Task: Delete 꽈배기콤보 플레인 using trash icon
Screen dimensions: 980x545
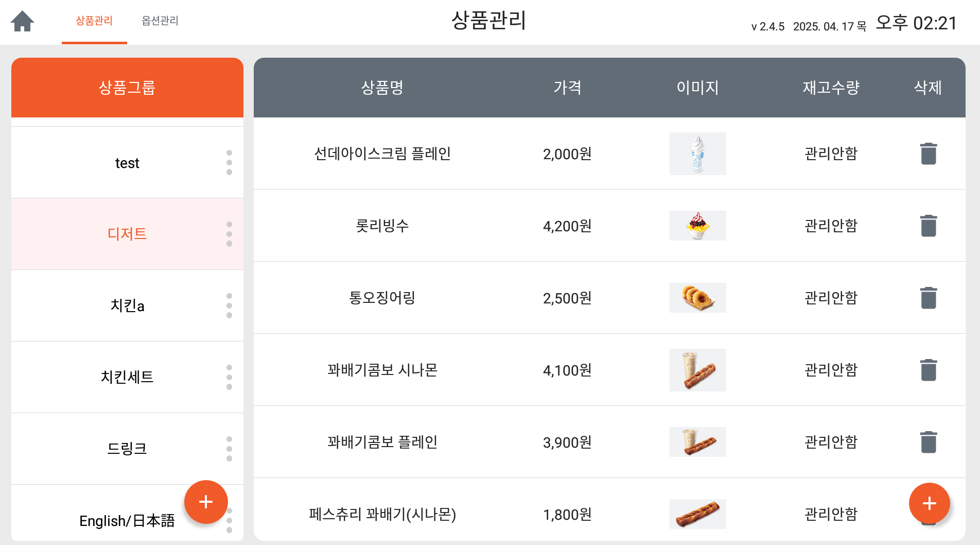Action: pyautogui.click(x=929, y=442)
